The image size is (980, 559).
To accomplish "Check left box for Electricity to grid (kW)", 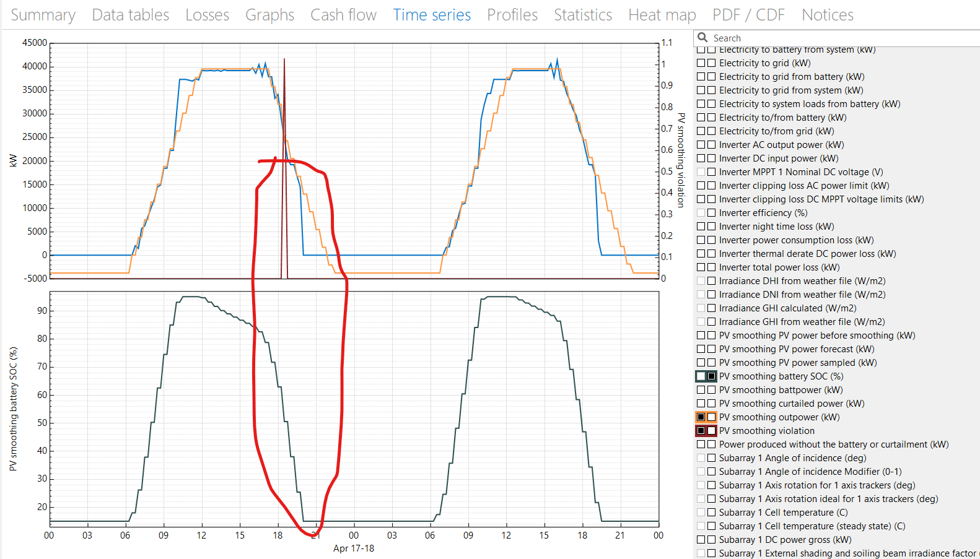I will [x=701, y=63].
